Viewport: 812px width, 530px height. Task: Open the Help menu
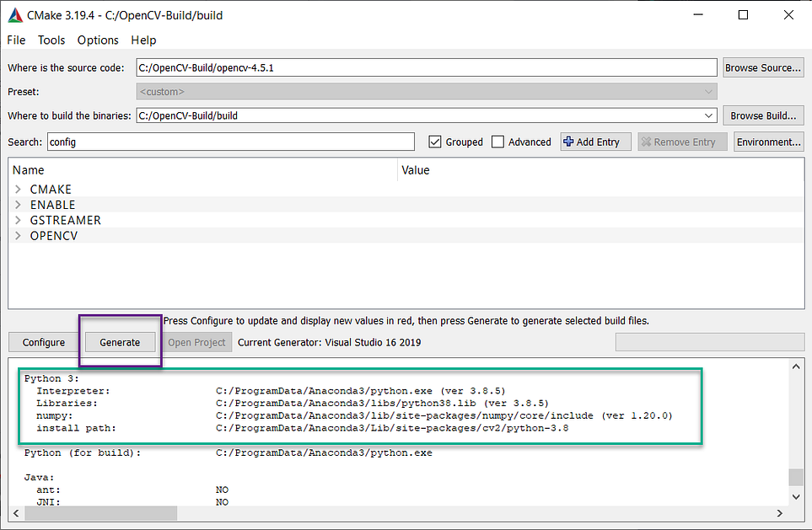pyautogui.click(x=143, y=40)
